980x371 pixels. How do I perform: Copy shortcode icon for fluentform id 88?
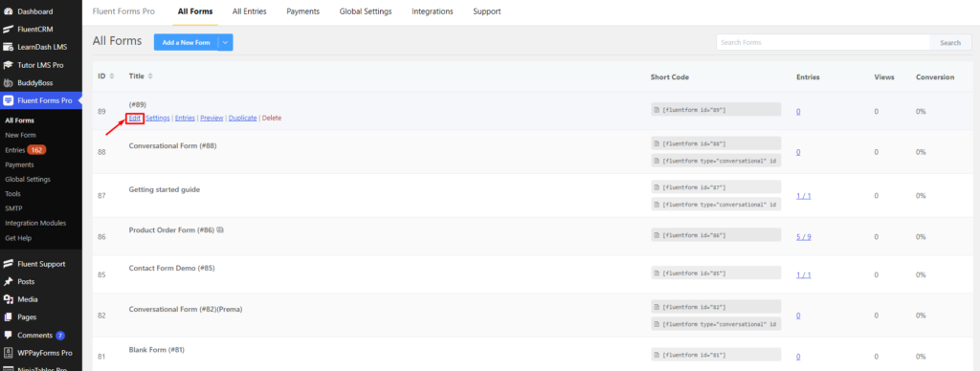pos(657,143)
